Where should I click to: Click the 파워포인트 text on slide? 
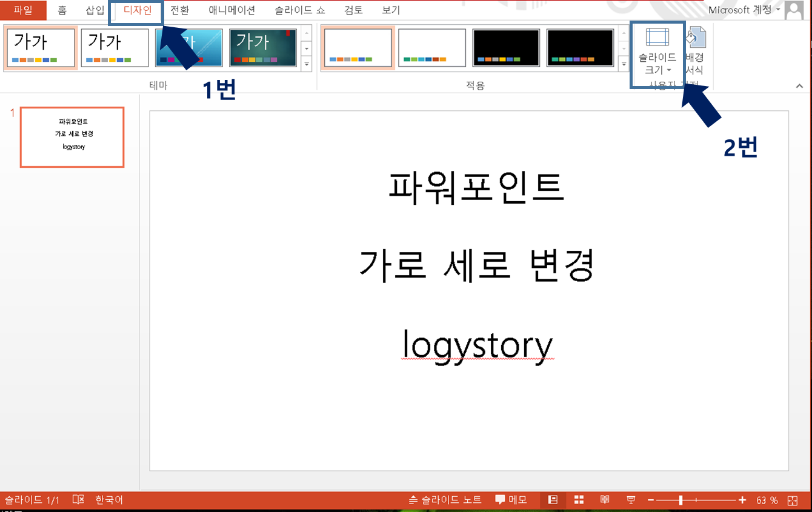(476, 187)
